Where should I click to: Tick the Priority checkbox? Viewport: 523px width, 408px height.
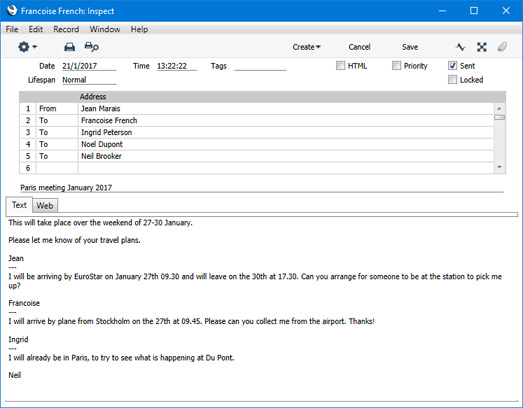point(396,65)
